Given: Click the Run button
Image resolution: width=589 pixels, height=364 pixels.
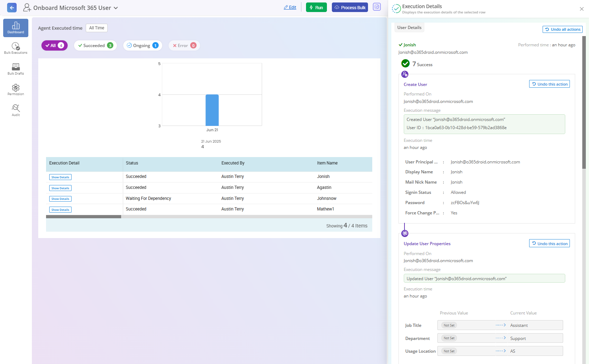Looking at the screenshot, I should (316, 7).
